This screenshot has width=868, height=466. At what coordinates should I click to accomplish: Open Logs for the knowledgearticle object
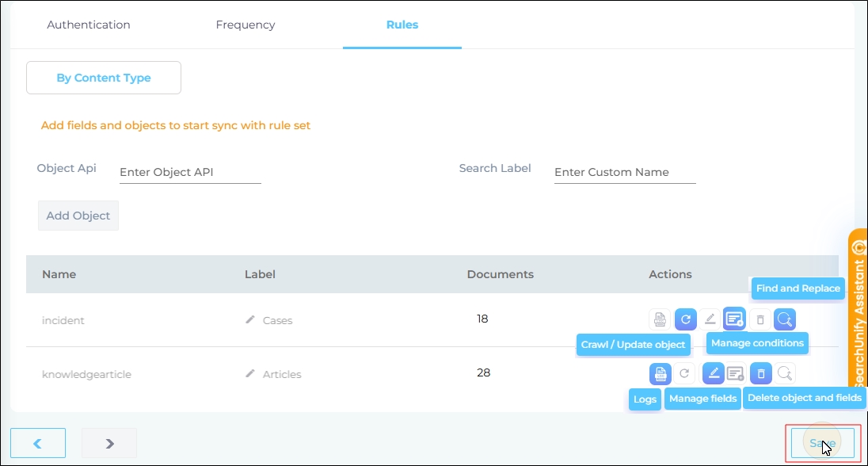pos(660,373)
